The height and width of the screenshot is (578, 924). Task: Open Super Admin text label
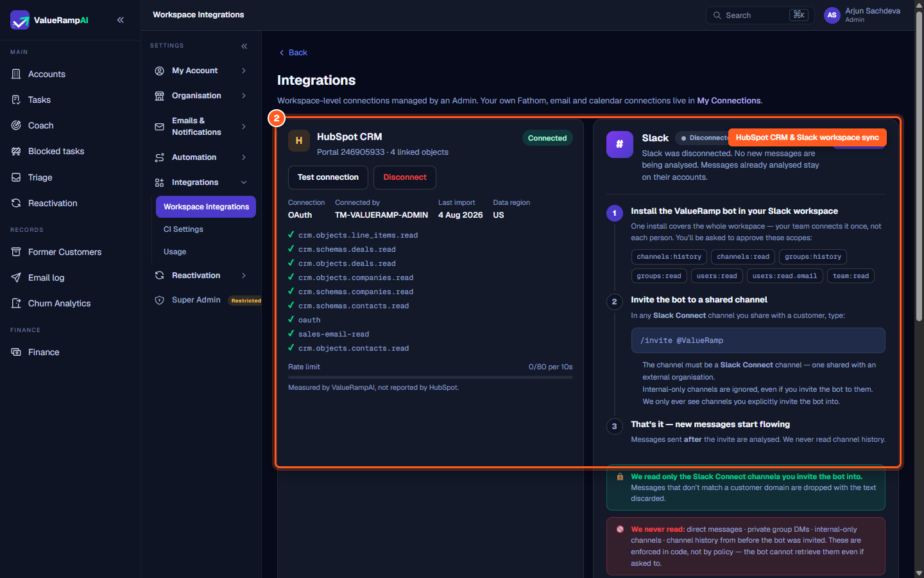click(x=196, y=300)
